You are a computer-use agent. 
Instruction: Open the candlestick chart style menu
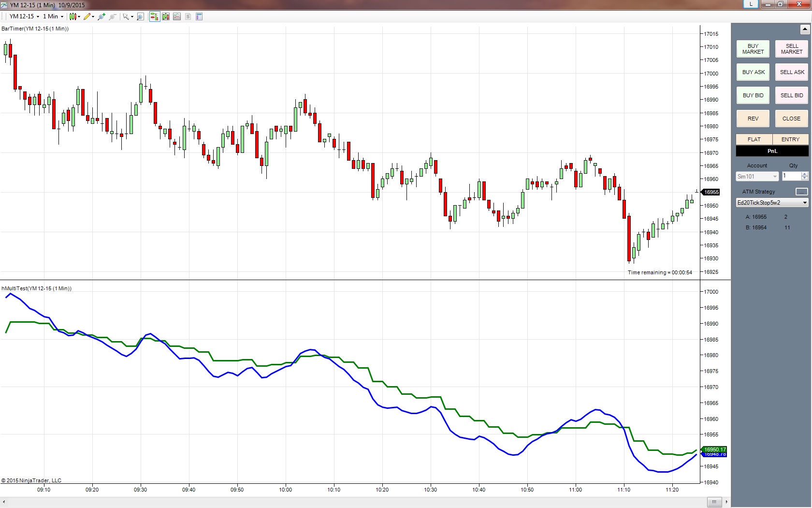point(74,16)
